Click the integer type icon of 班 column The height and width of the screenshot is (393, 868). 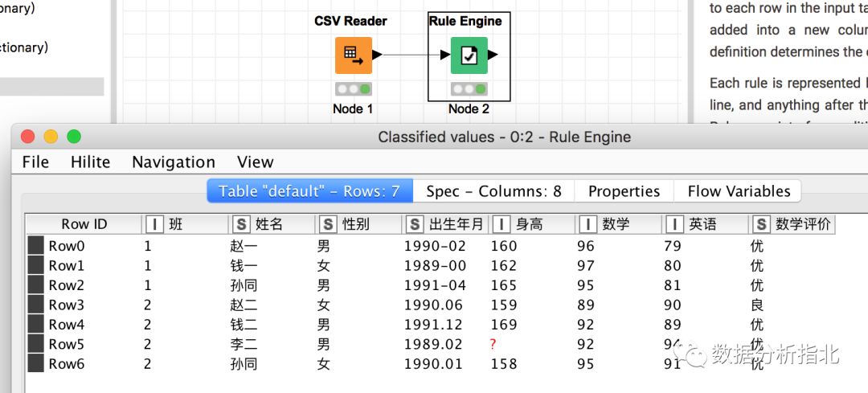point(154,224)
